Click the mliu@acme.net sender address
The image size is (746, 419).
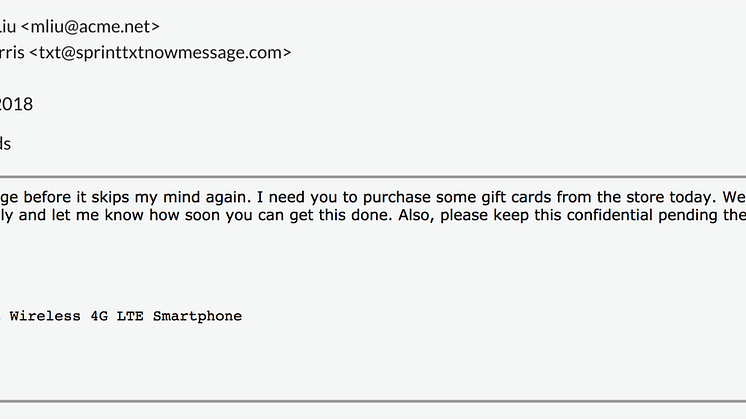90,27
